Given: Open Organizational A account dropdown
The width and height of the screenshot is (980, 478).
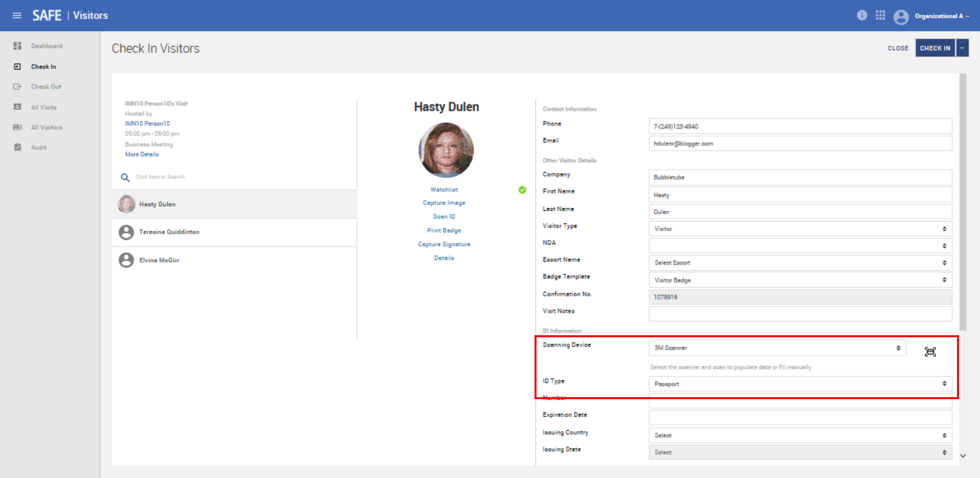Looking at the screenshot, I should [942, 16].
